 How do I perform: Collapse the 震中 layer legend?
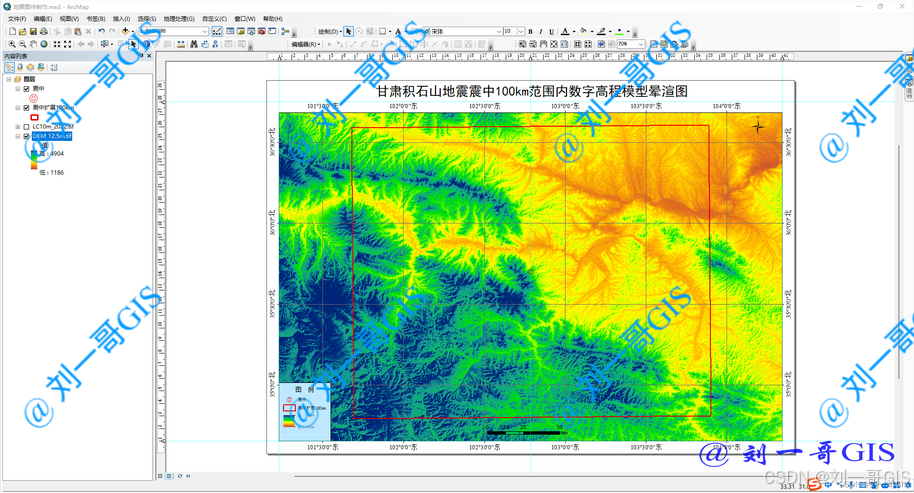[x=17, y=89]
